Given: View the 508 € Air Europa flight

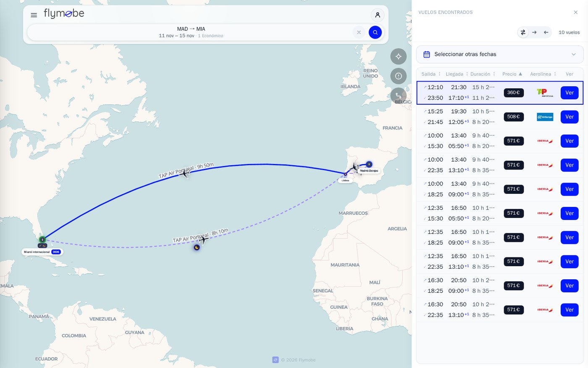Looking at the screenshot, I should 570,117.
